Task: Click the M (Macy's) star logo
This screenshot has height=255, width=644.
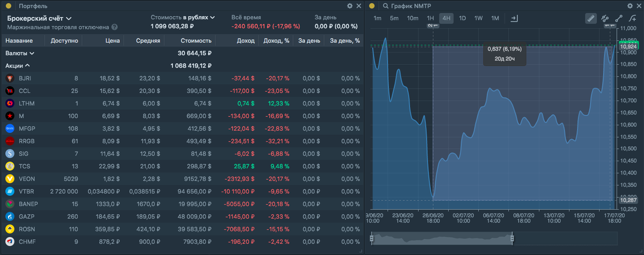Action: (x=10, y=116)
